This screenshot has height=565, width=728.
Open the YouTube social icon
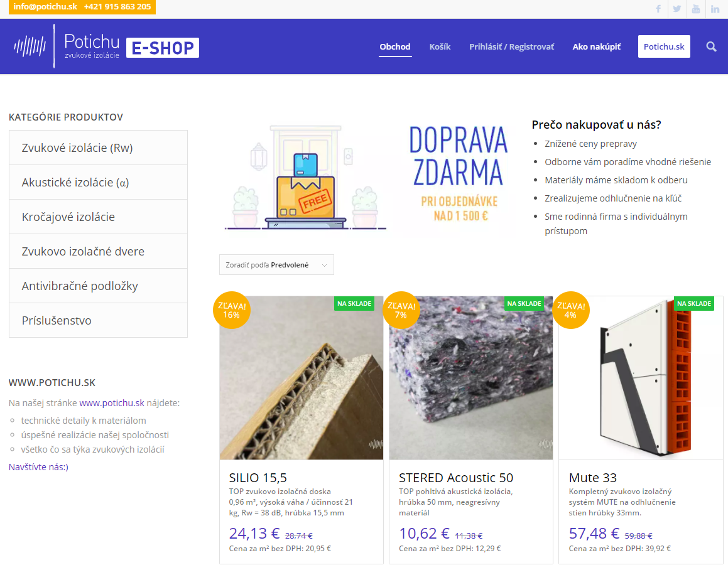pos(696,9)
